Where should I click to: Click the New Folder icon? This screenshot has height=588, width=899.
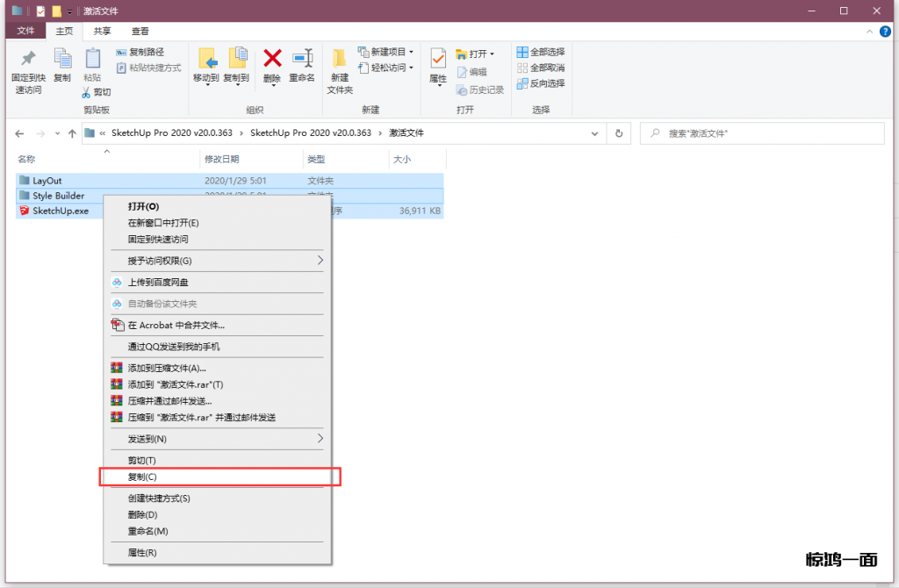pos(340,60)
